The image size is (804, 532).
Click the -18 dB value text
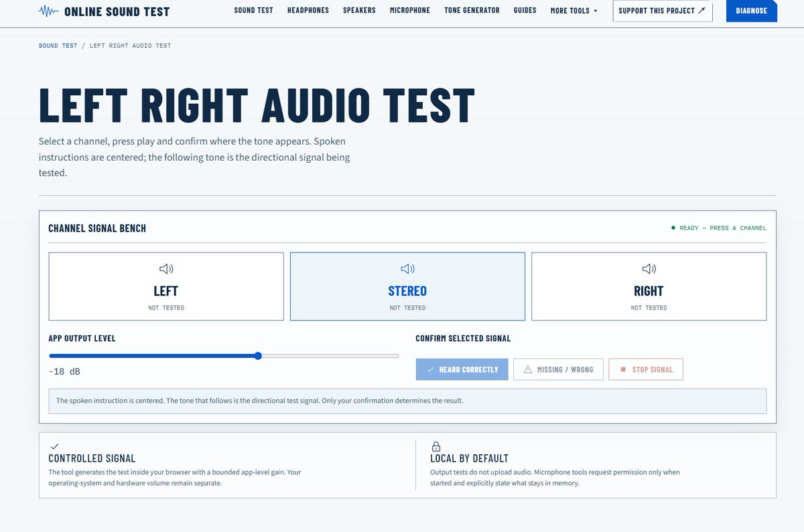click(x=65, y=371)
